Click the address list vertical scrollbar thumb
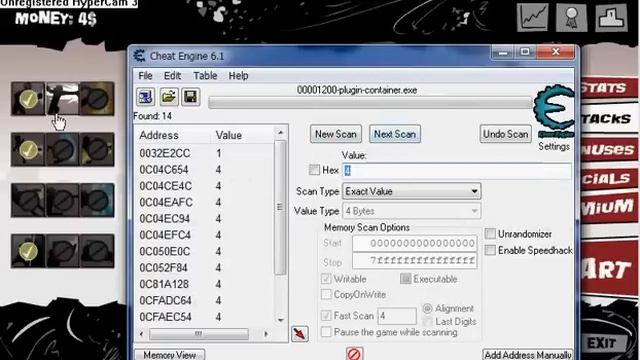Viewport: 640px width, 360px height. 280,207
